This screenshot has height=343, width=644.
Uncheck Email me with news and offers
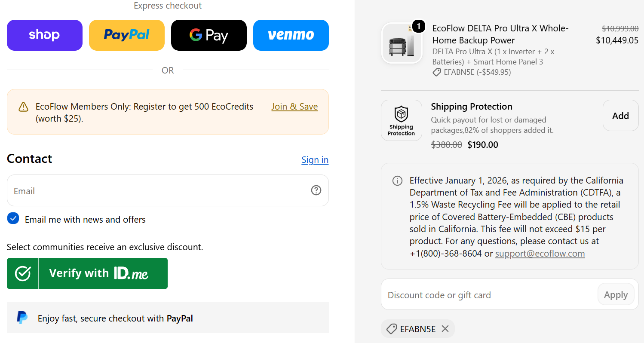pyautogui.click(x=13, y=219)
